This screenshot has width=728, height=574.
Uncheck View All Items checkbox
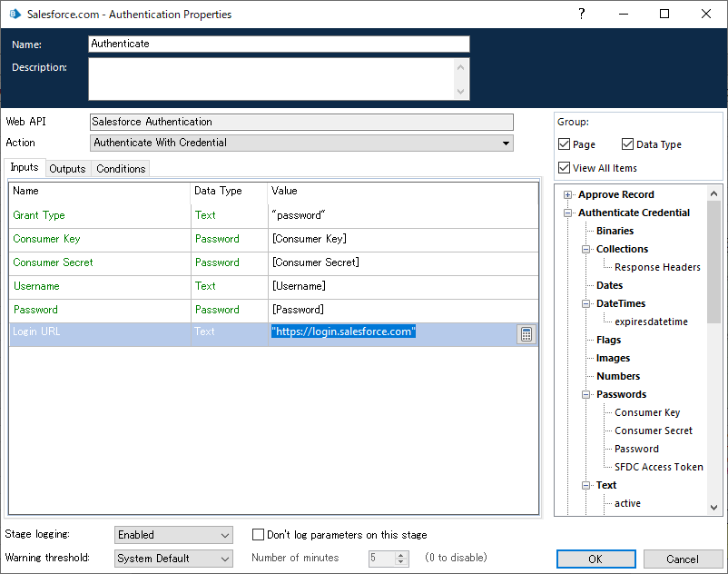[x=565, y=168]
